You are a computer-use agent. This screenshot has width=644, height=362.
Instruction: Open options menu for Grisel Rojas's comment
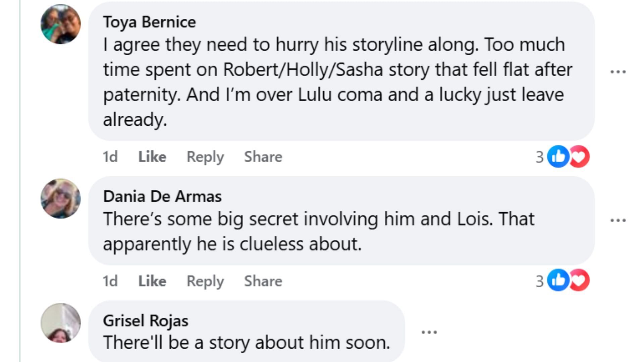coord(429,332)
